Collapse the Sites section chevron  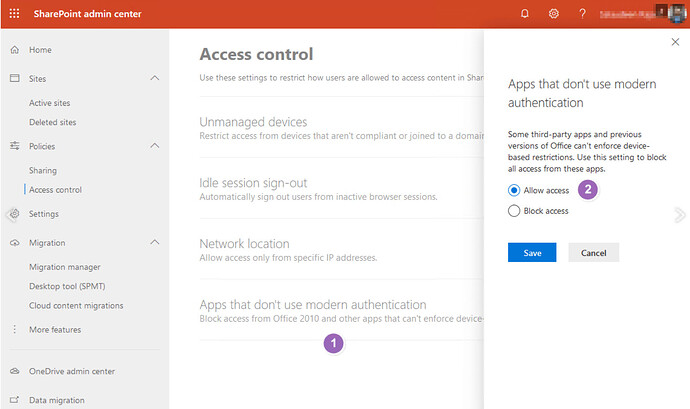pyautogui.click(x=154, y=78)
